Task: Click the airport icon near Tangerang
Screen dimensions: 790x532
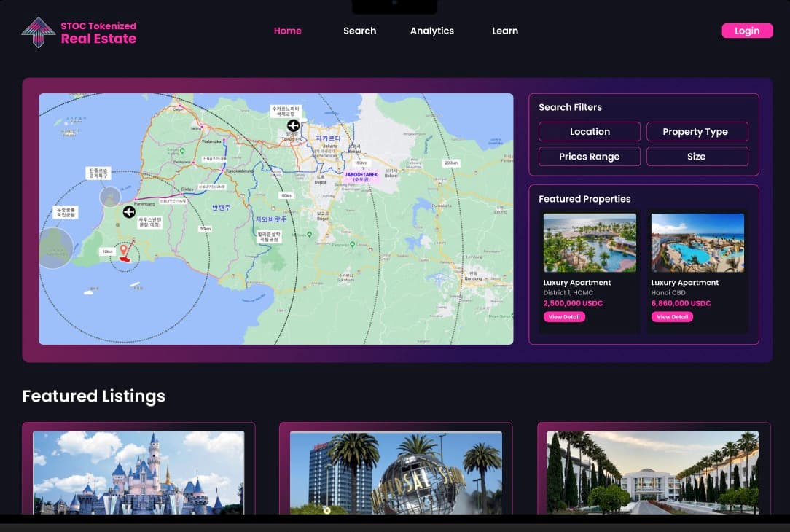Action: pyautogui.click(x=293, y=125)
